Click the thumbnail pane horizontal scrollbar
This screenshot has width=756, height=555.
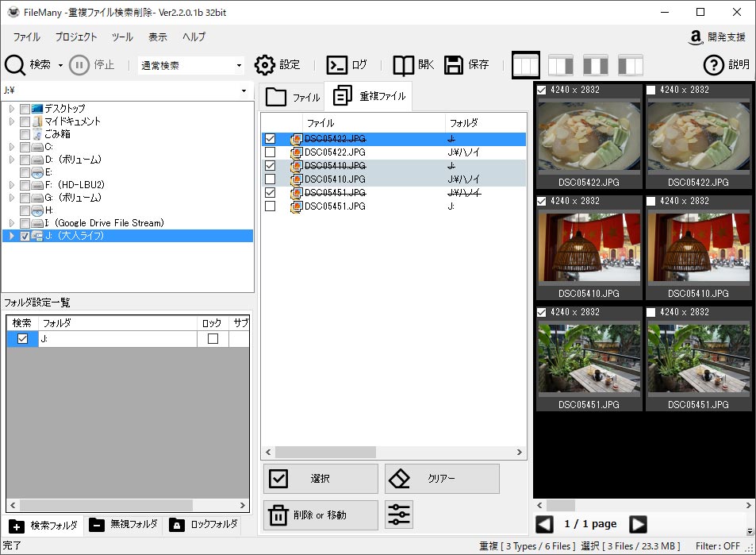pos(560,505)
